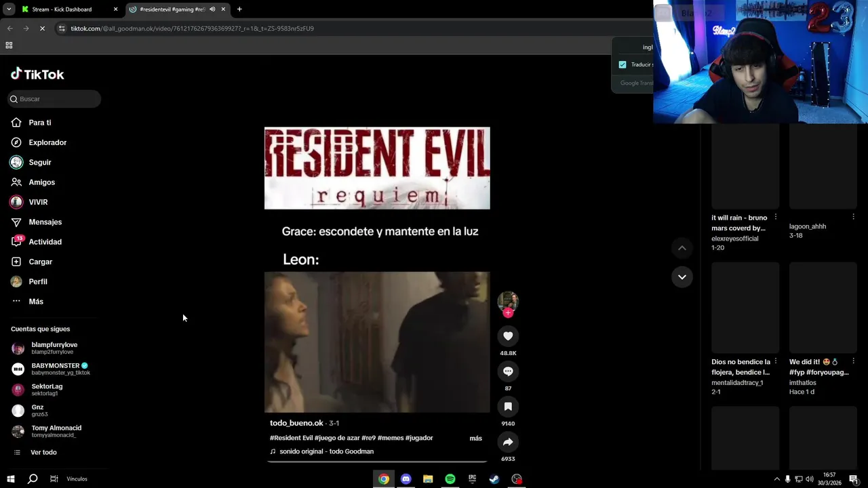Click the TikTok logo
The image size is (868, 488).
37,74
